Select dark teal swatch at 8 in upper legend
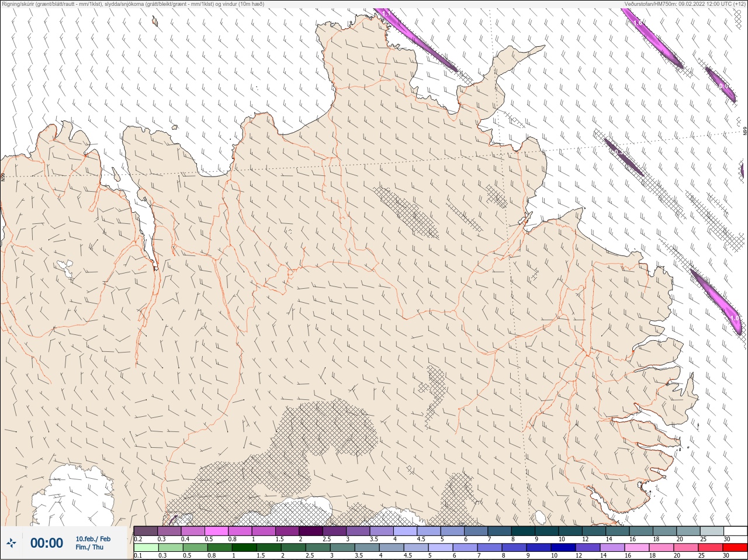Viewport: 748px width, 560px height. click(524, 531)
